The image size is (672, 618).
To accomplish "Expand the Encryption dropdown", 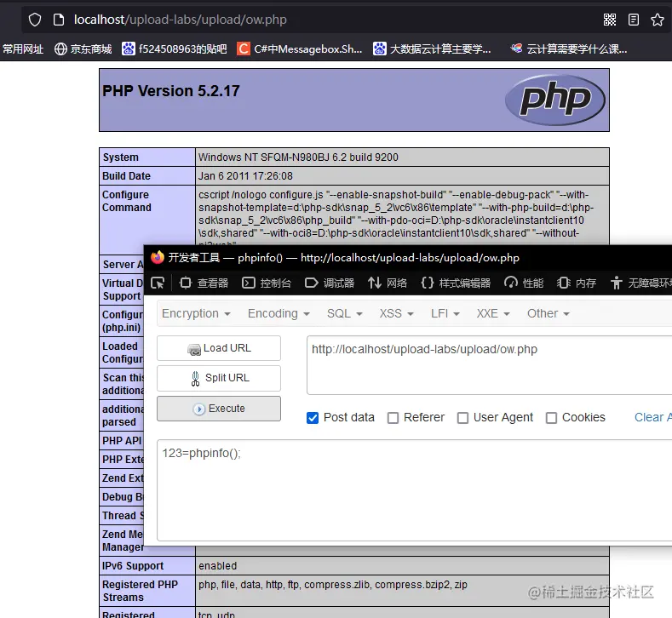I will 196,313.
